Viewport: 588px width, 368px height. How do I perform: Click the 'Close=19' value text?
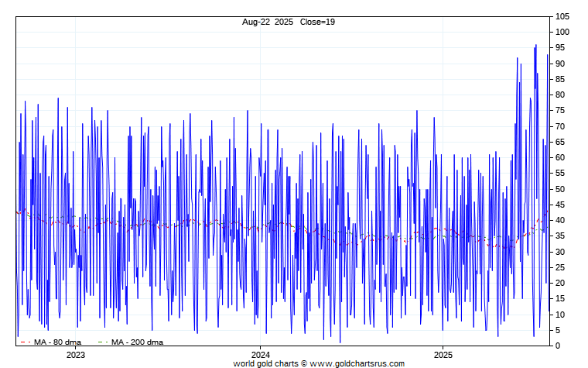click(317, 22)
